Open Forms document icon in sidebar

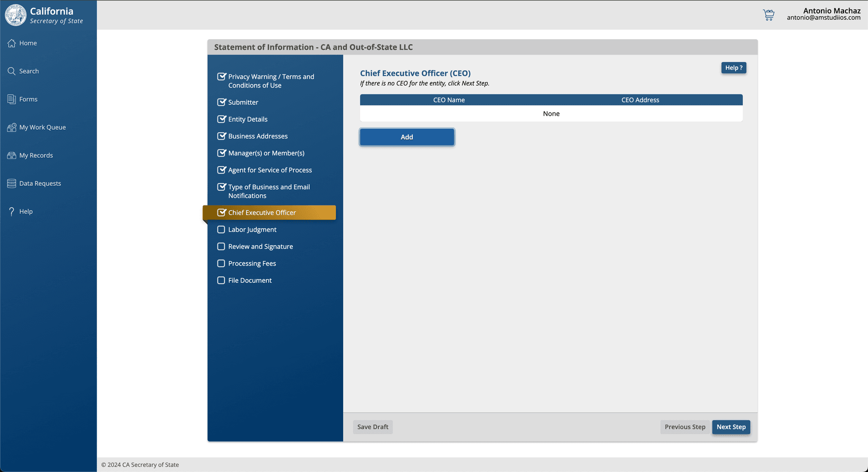[x=12, y=99]
